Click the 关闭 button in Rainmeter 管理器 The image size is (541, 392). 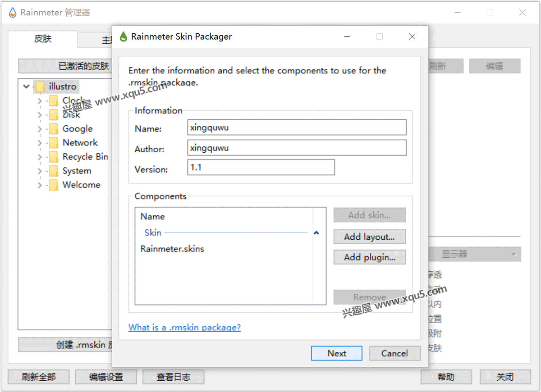point(505,377)
